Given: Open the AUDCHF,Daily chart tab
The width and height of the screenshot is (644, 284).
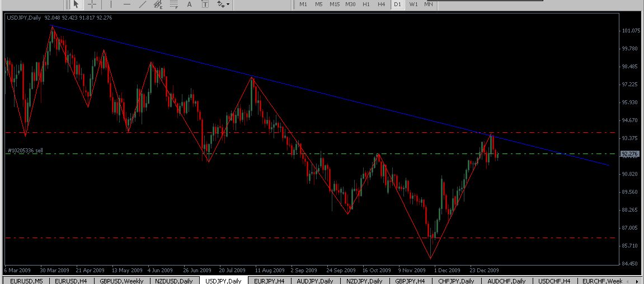Looking at the screenshot, I should click(506, 281).
